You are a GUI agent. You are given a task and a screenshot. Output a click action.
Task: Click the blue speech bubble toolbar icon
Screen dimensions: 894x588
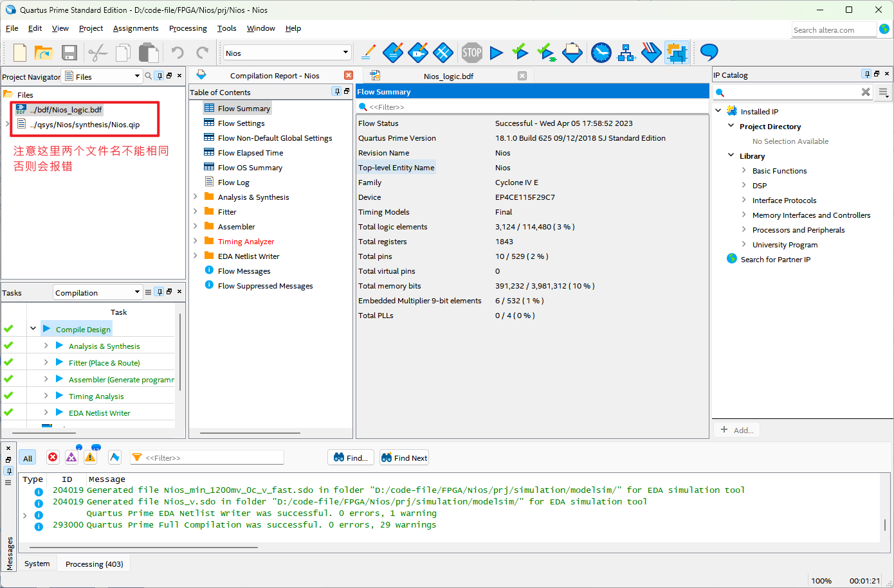pos(709,52)
